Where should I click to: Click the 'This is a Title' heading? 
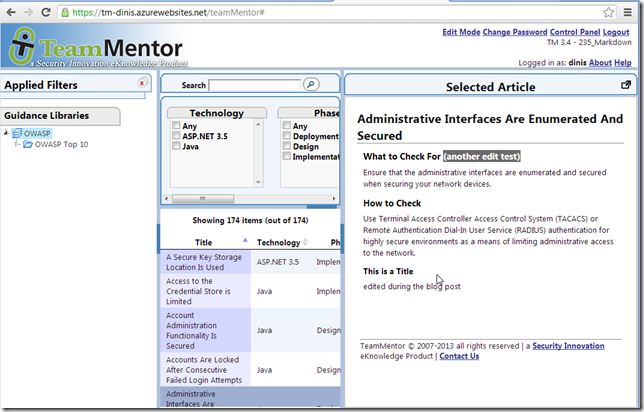point(388,272)
